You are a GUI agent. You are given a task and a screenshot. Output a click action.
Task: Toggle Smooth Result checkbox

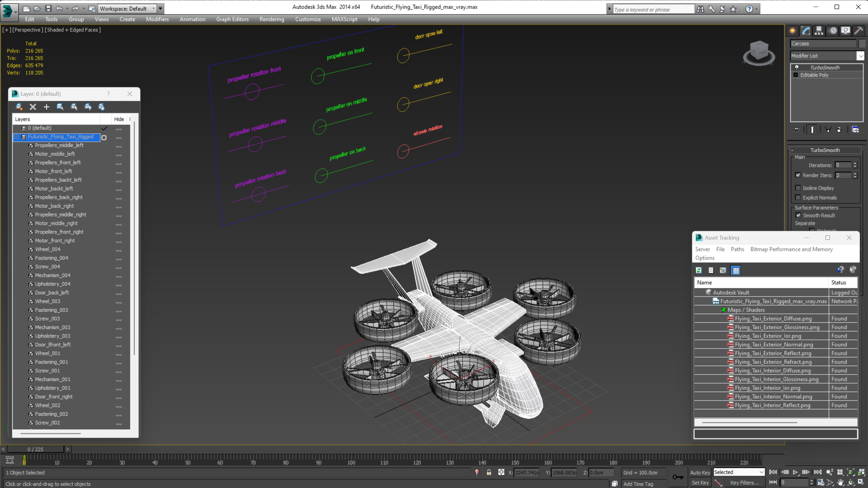pos(799,216)
